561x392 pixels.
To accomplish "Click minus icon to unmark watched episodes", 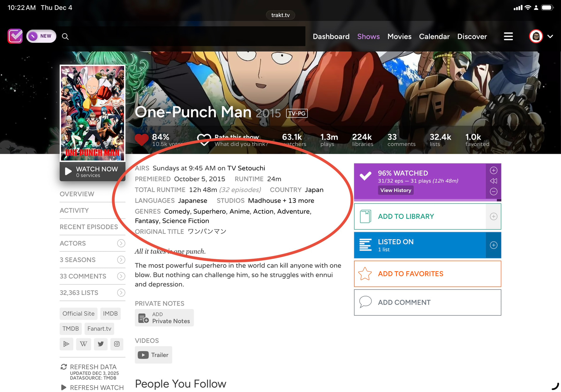I will (494, 191).
